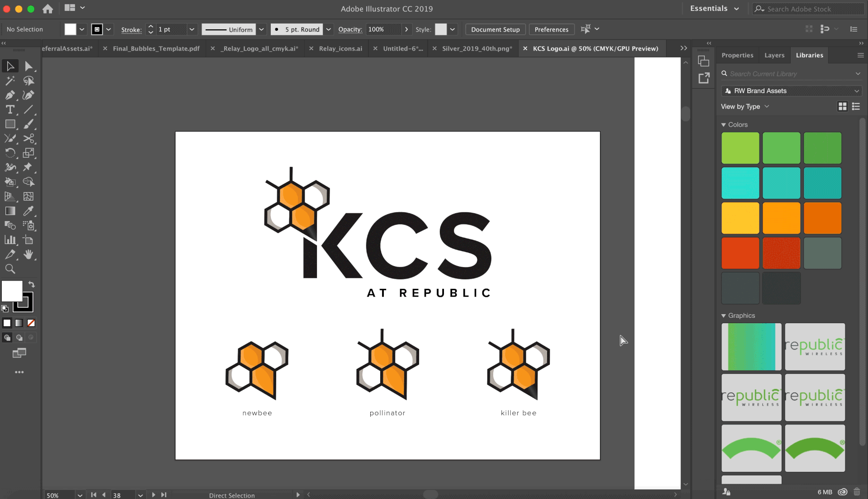The image size is (868, 499).
Task: Select the Selection tool arrow
Action: pyautogui.click(x=10, y=66)
